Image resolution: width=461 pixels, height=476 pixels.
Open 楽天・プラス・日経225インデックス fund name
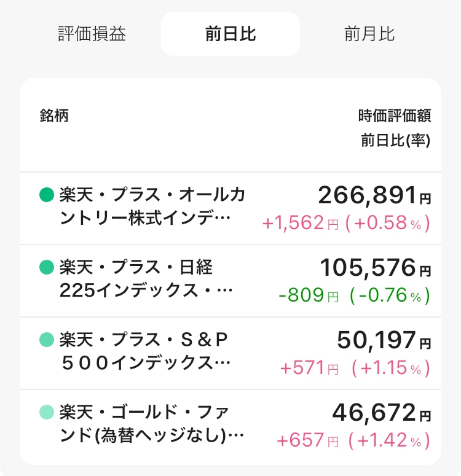[x=144, y=279]
